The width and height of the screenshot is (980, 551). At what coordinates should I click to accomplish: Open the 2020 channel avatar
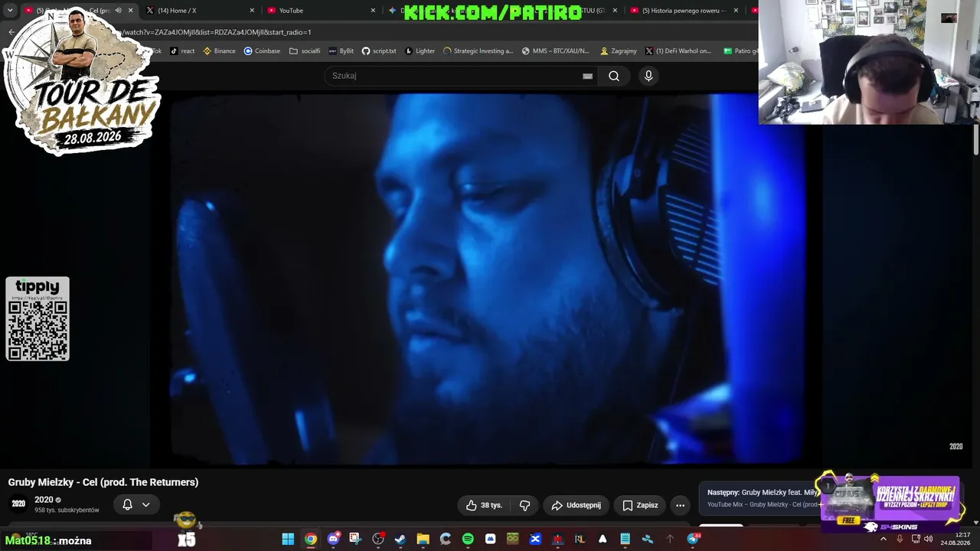pos(18,504)
